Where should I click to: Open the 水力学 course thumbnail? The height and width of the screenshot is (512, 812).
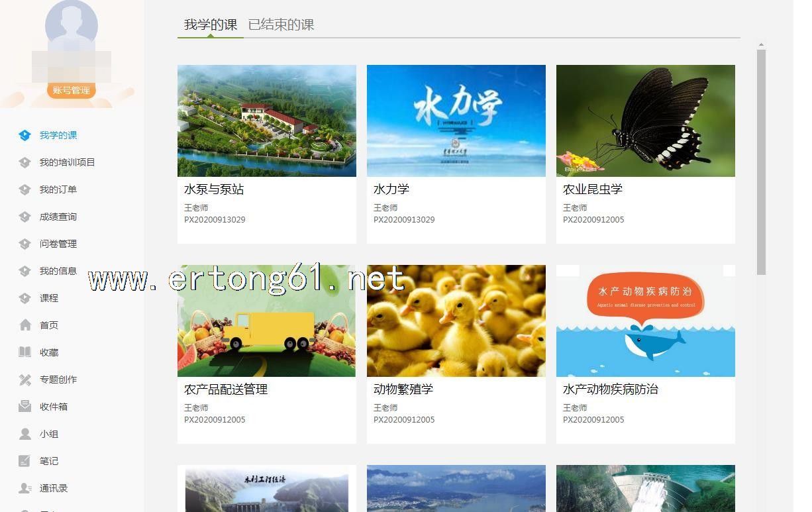pyautogui.click(x=456, y=121)
